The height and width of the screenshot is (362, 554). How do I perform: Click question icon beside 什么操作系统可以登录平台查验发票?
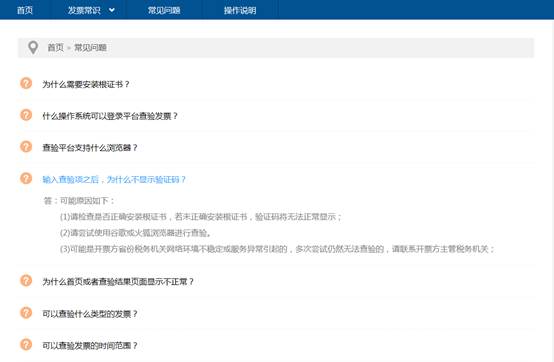pos(26,115)
